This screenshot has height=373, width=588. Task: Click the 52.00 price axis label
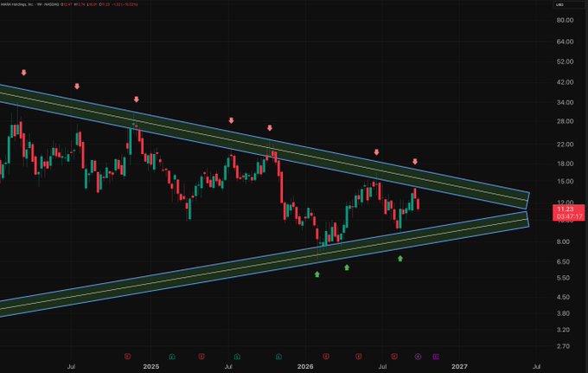(566, 61)
